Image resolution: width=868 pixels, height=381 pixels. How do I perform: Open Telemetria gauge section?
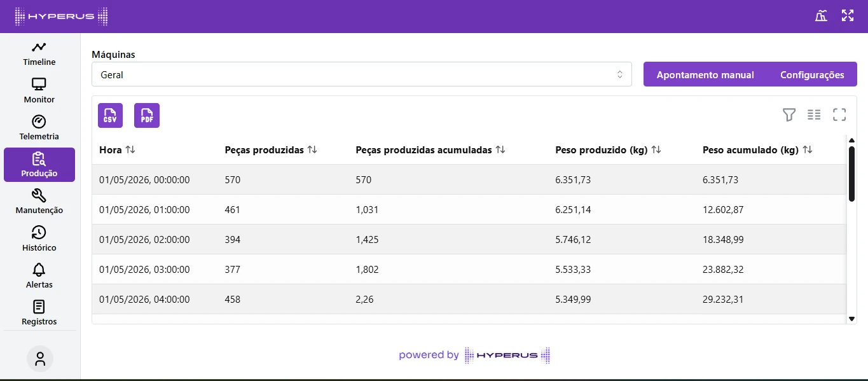pyautogui.click(x=39, y=128)
